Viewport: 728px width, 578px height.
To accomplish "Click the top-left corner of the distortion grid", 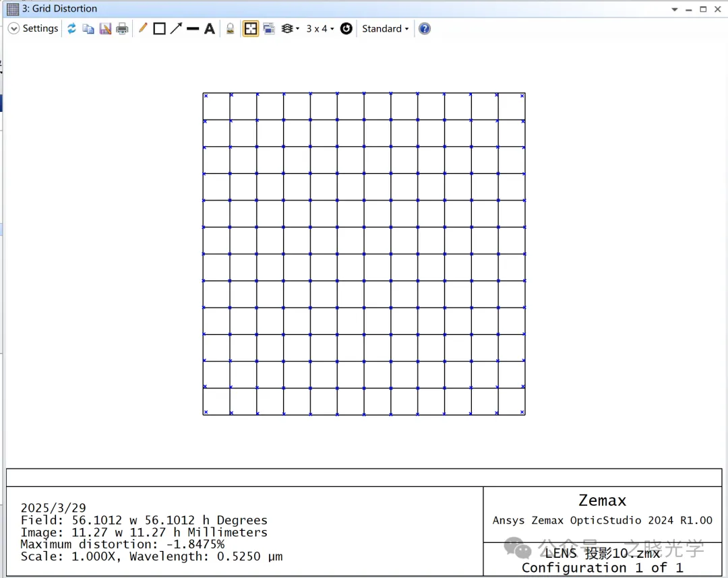I will (203, 93).
